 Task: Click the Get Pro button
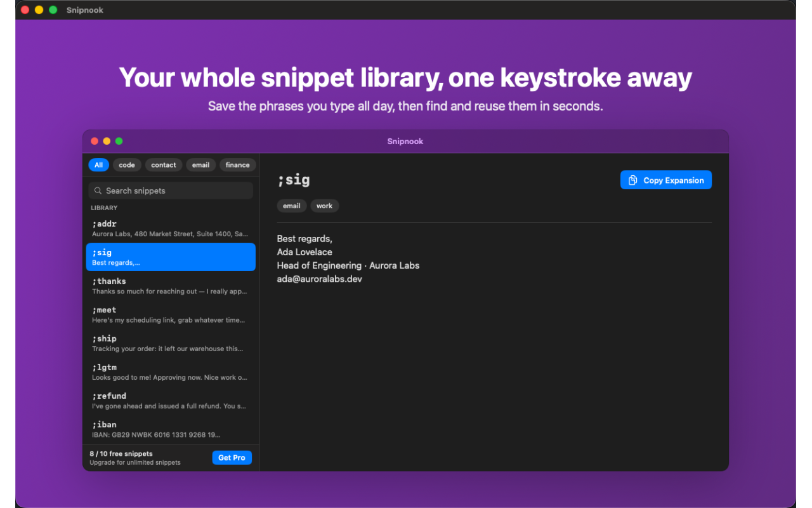(232, 458)
